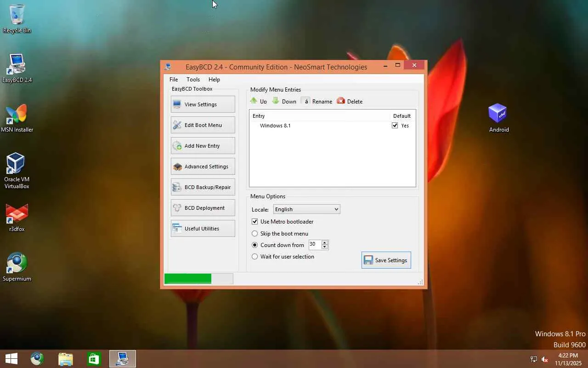Open Add New Entry section
Screen dimensions: 588x368
[x=203, y=146]
